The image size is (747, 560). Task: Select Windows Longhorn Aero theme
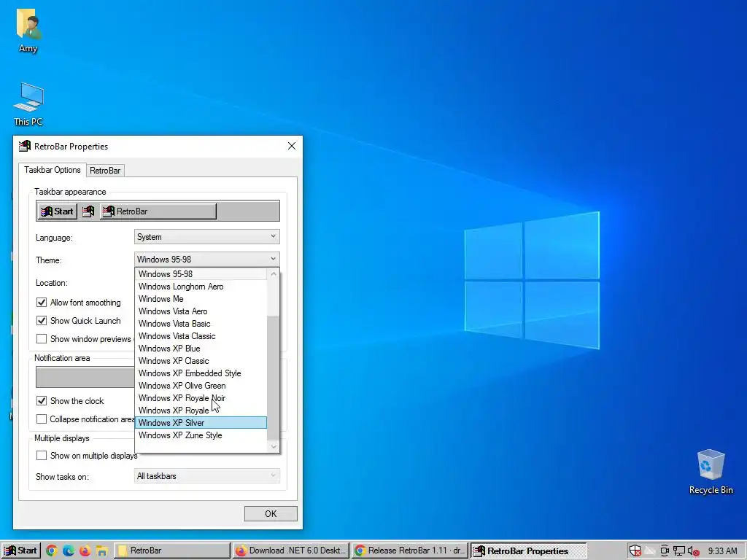tap(201, 286)
